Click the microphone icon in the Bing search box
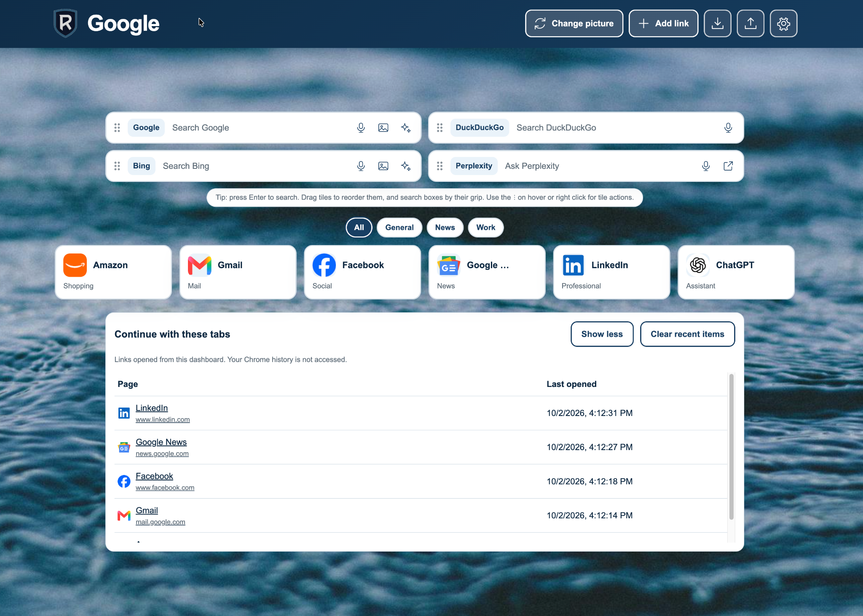The width and height of the screenshot is (863, 616). (361, 166)
